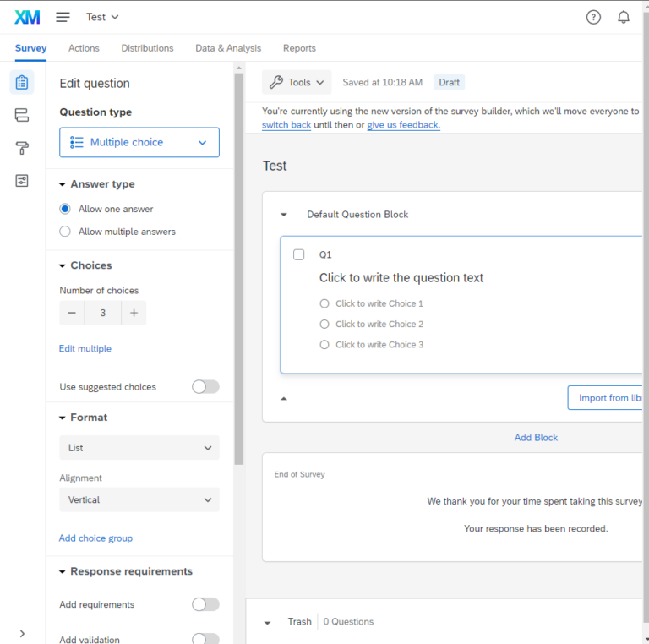Enable the Use suggested choices toggle
This screenshot has height=644, width=649.
pyautogui.click(x=205, y=387)
